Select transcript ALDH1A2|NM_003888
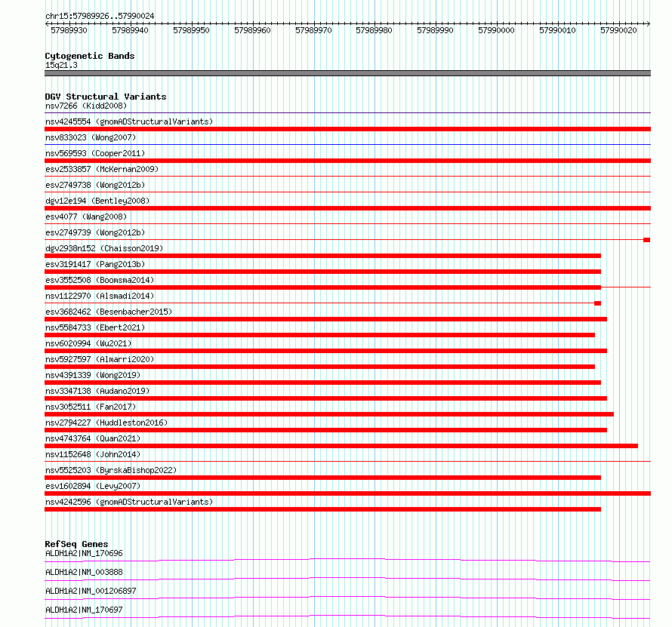This screenshot has width=672, height=627. click(84, 572)
